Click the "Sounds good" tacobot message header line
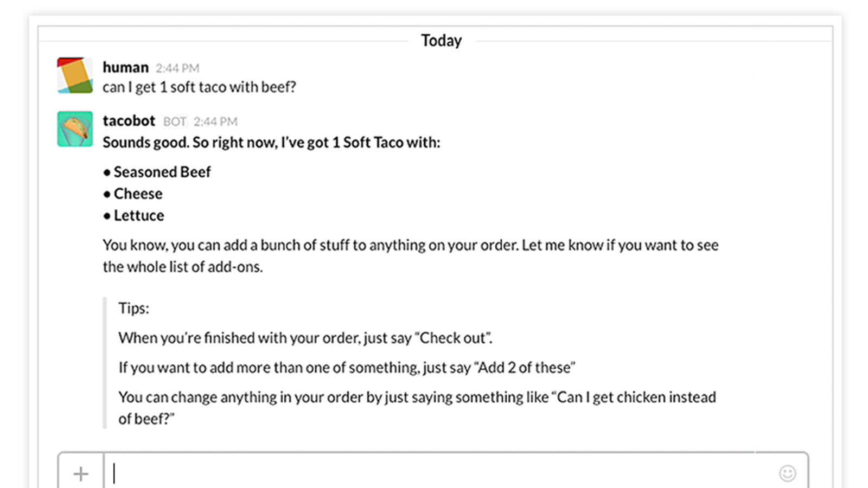Viewport: 868px width, 488px height. pyautogui.click(x=271, y=143)
